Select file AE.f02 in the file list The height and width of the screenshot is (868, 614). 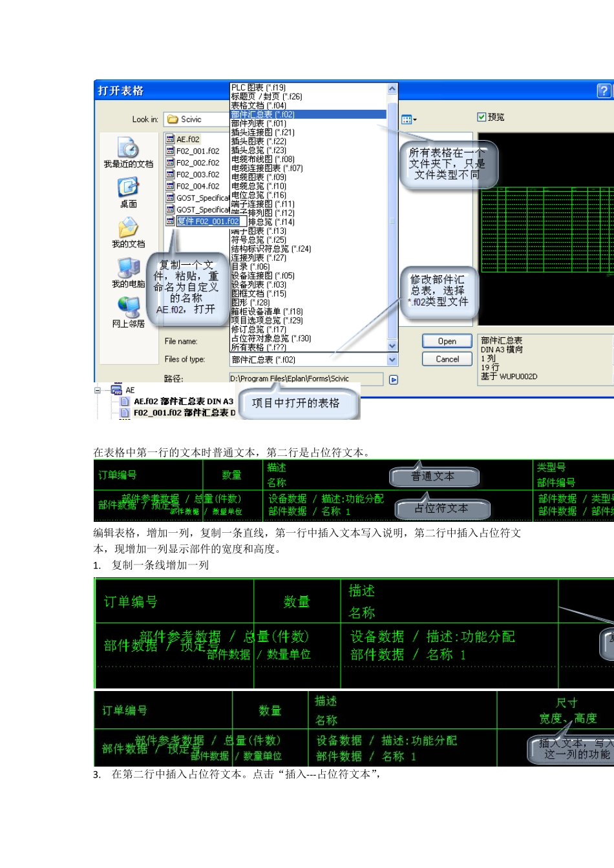point(183,139)
